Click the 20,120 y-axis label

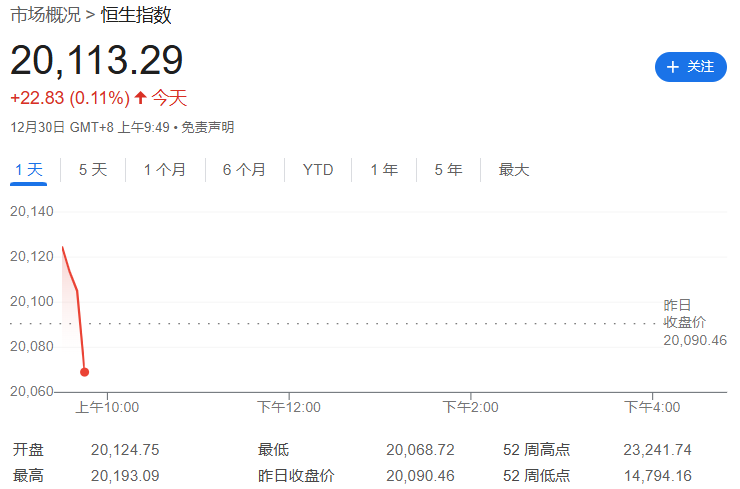32,256
